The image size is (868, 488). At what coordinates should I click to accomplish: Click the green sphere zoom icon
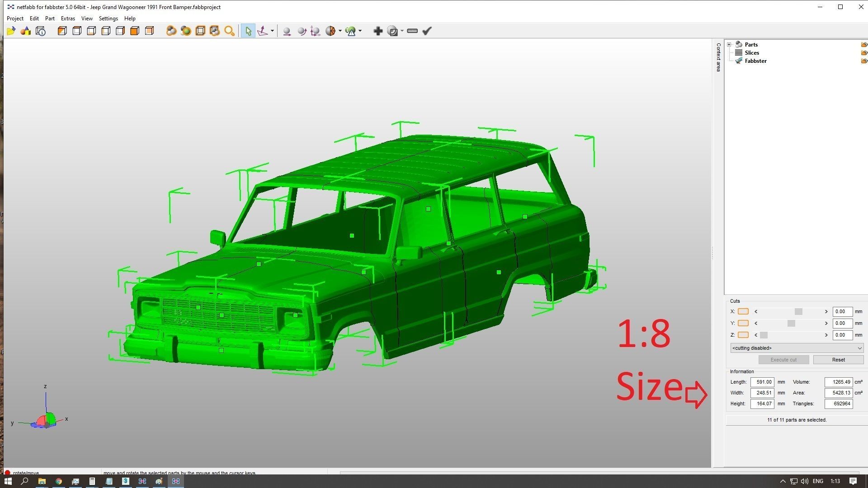(x=185, y=31)
